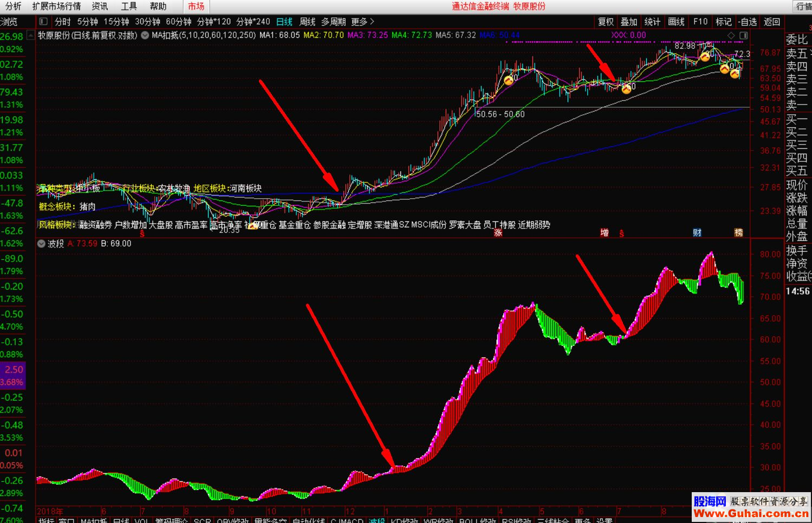This screenshot has height=523, width=812.
Task: Click the 换手 label in the order panel
Action: pyautogui.click(x=797, y=251)
